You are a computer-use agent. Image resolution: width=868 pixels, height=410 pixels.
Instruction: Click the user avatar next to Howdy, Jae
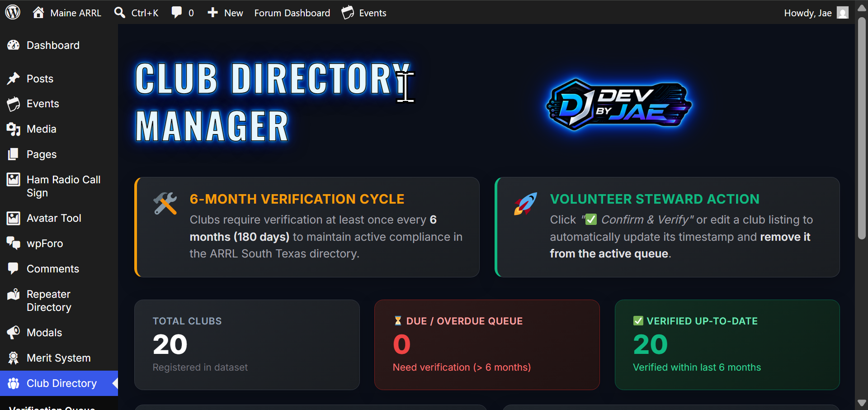pos(843,13)
